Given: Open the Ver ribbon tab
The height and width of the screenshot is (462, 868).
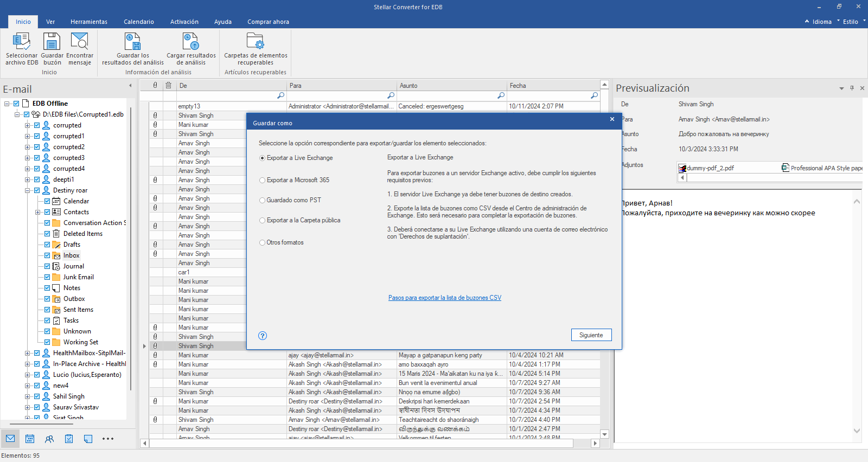Looking at the screenshot, I should [50, 22].
